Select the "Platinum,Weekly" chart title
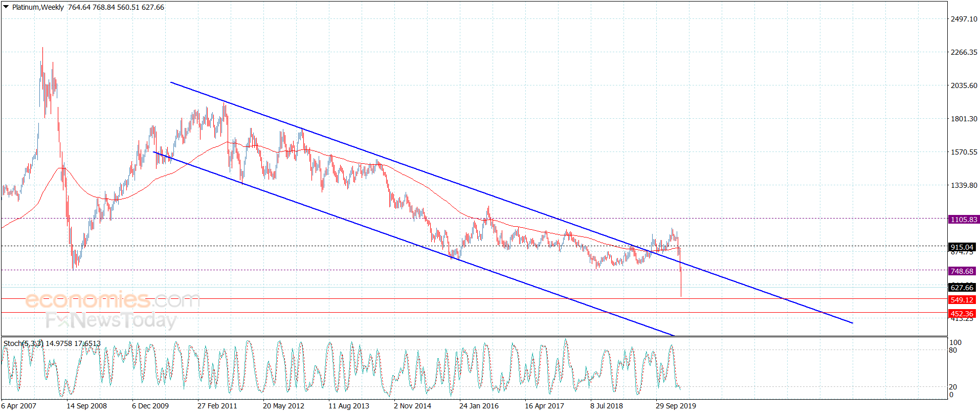980x413 pixels. (38, 7)
